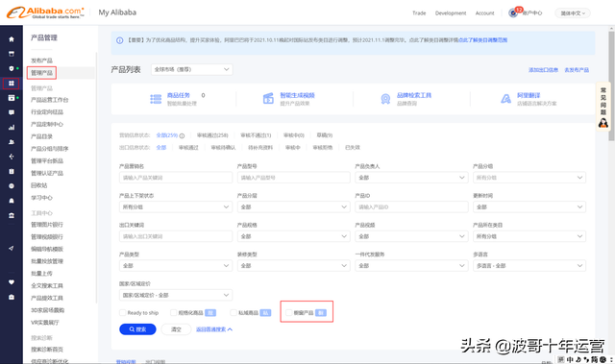This screenshot has width=615, height=364.
Task: Click the home icon in dark sidebar
Action: pyautogui.click(x=12, y=39)
